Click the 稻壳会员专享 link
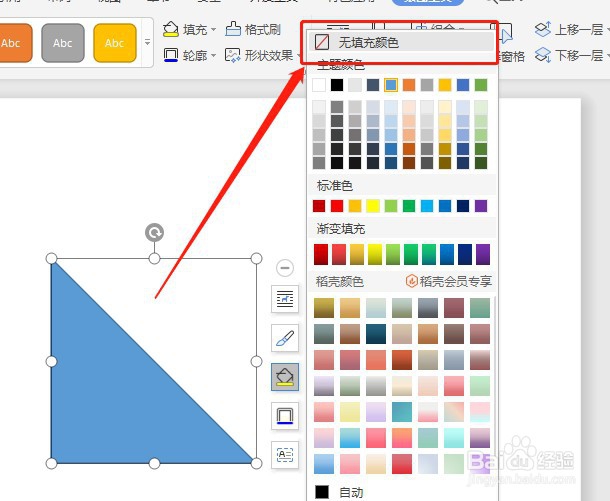 449,281
